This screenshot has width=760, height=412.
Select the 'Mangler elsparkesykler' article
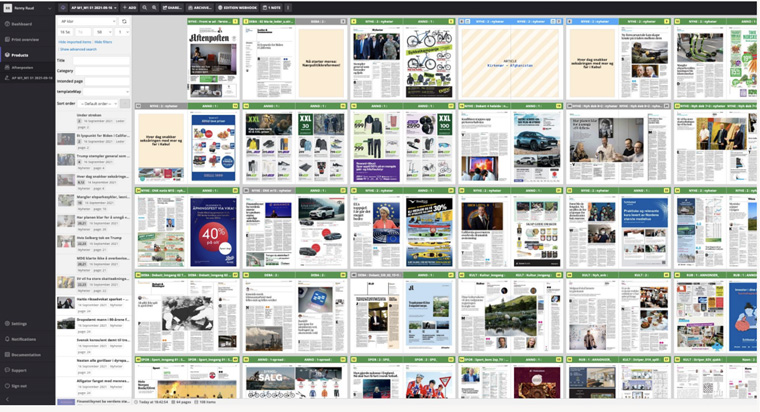click(94, 202)
